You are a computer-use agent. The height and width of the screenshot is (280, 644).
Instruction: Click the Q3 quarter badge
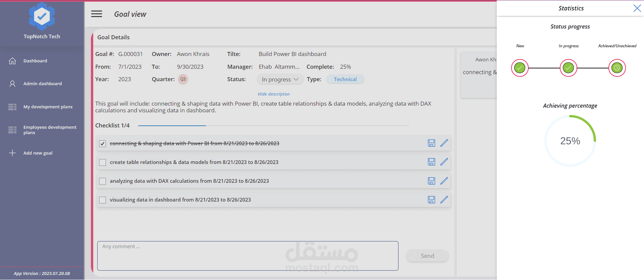click(183, 79)
